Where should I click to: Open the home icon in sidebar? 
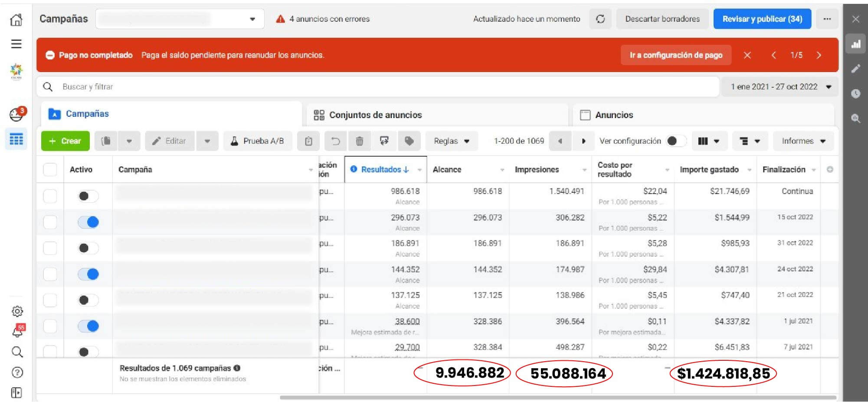pos(16,20)
